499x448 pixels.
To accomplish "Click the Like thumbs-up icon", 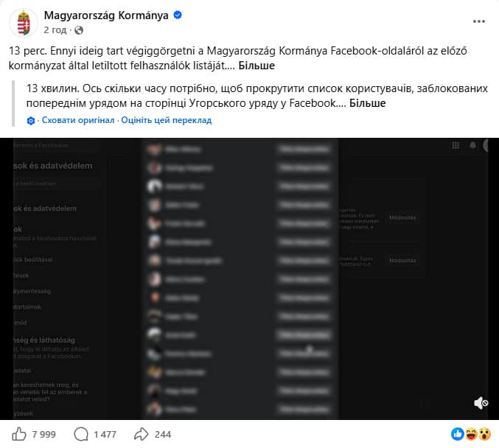I will pyautogui.click(x=18, y=434).
